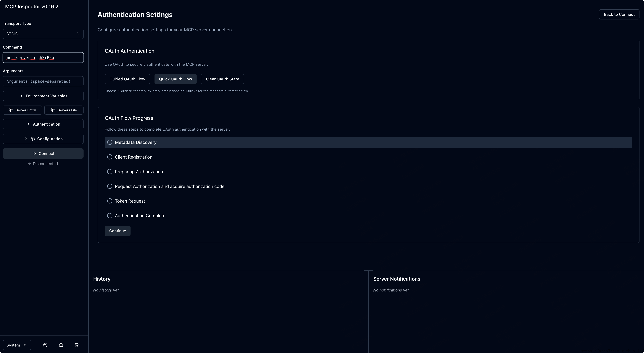The height and width of the screenshot is (353, 644).
Task: Start the Guided OAuth Flow
Action: click(127, 79)
